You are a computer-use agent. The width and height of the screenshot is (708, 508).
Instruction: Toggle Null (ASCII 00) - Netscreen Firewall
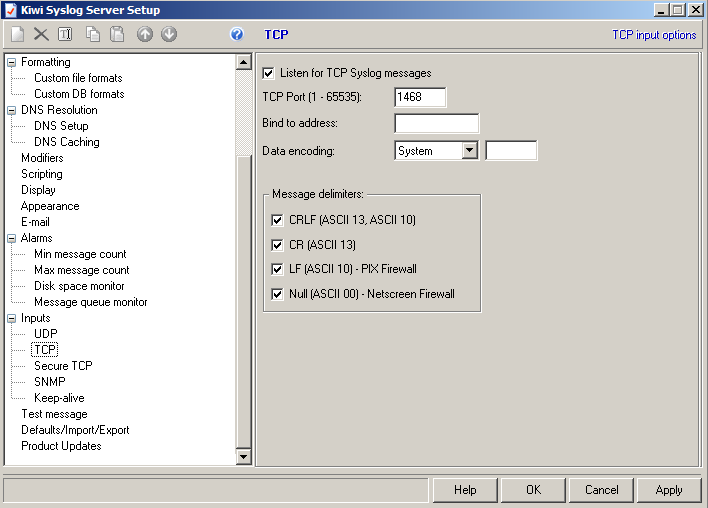[277, 294]
